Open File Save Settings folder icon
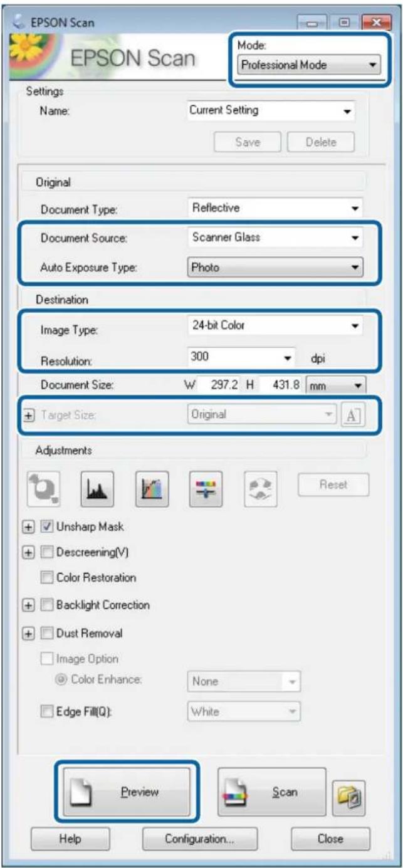The width and height of the screenshot is (403, 868). 349,793
